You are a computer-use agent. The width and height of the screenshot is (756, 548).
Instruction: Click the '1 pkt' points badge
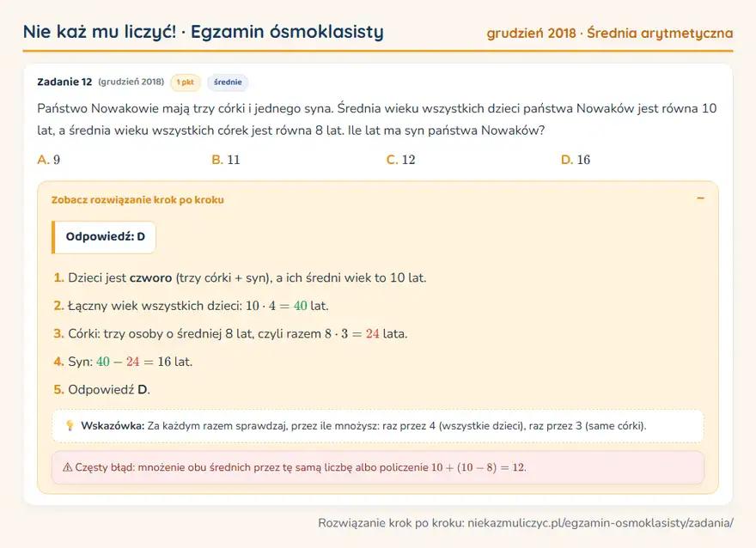pos(186,82)
